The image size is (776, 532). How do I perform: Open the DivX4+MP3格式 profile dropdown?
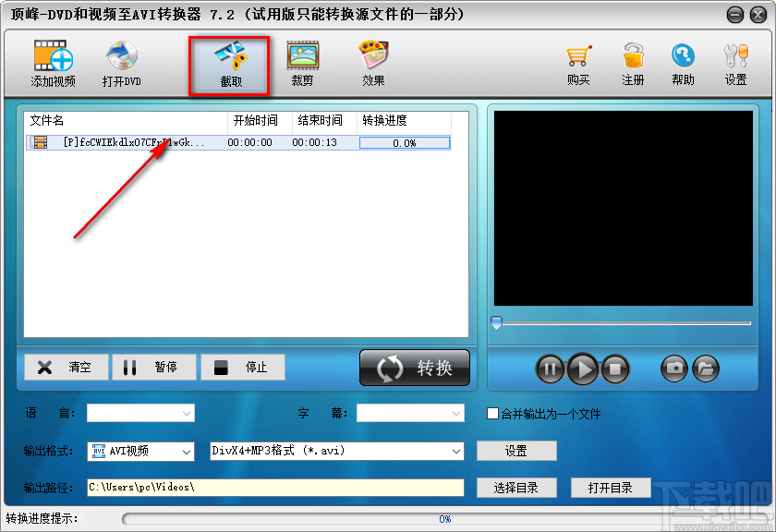tap(336, 452)
